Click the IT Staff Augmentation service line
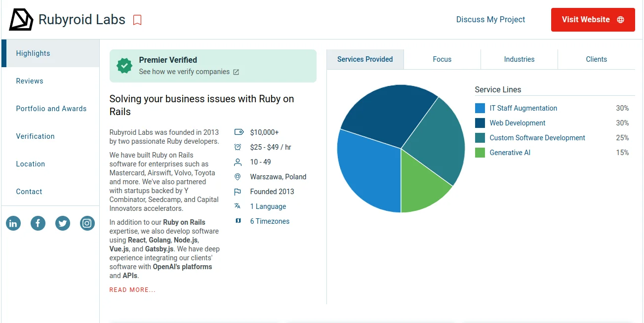Screen dimensions: 644x323 523,108
